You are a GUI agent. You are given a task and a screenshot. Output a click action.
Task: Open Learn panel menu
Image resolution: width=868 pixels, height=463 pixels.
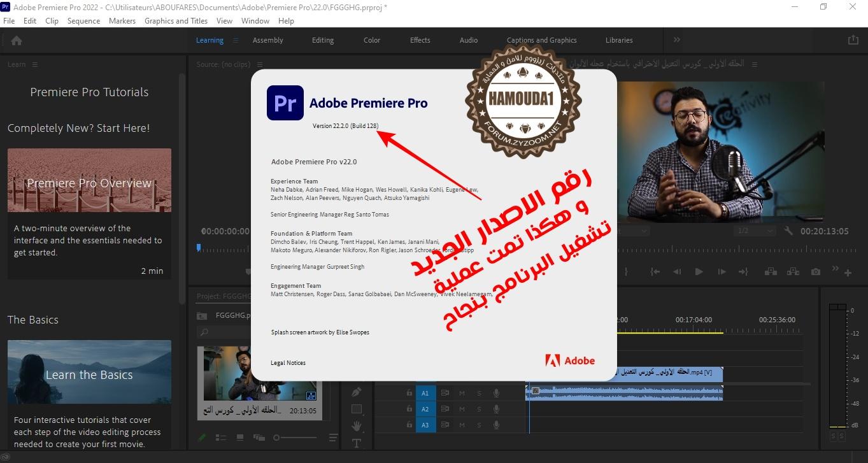click(35, 64)
